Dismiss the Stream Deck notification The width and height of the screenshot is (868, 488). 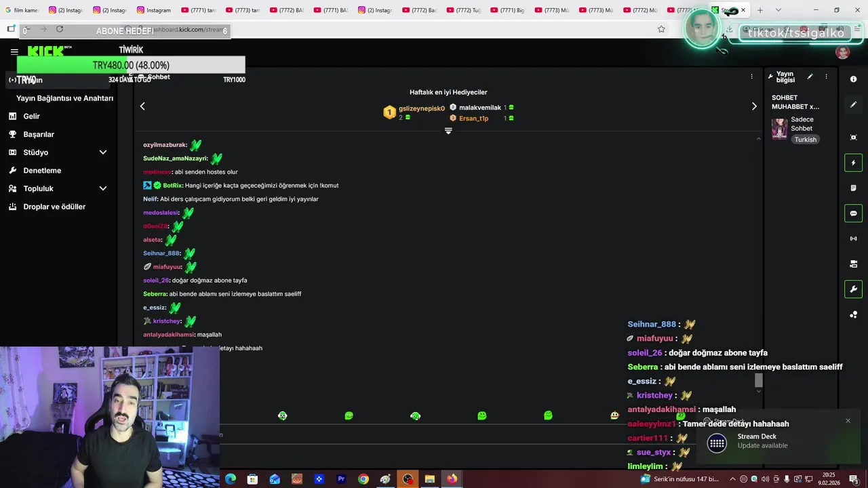coord(848,421)
